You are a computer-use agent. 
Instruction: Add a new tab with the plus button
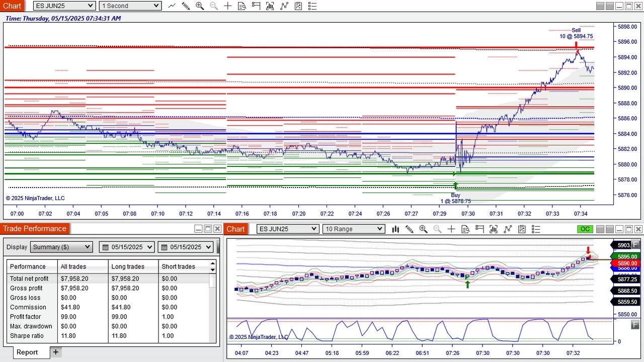[56, 352]
